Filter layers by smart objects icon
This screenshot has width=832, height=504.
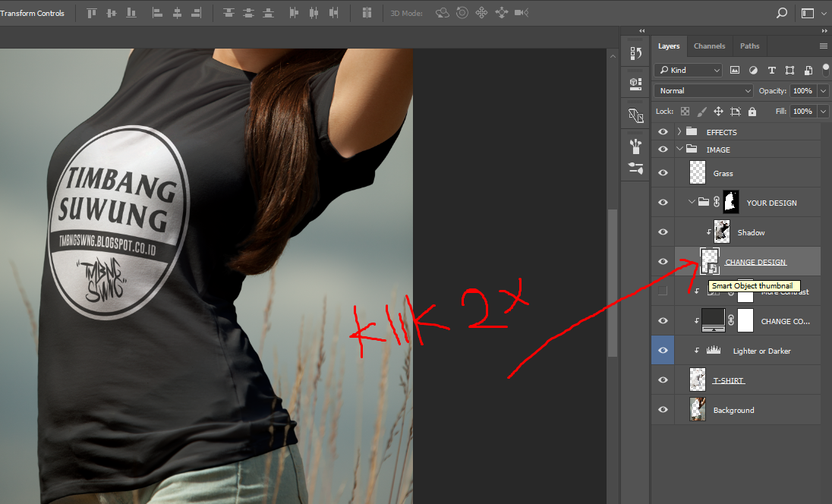point(808,70)
